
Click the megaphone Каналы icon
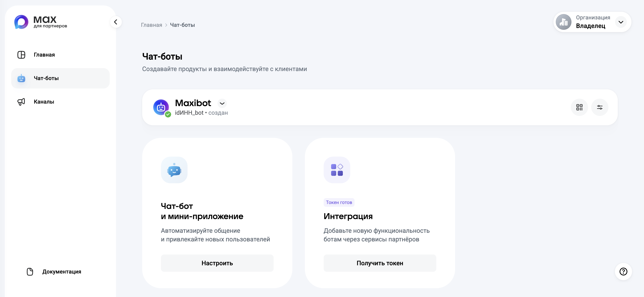point(21,102)
